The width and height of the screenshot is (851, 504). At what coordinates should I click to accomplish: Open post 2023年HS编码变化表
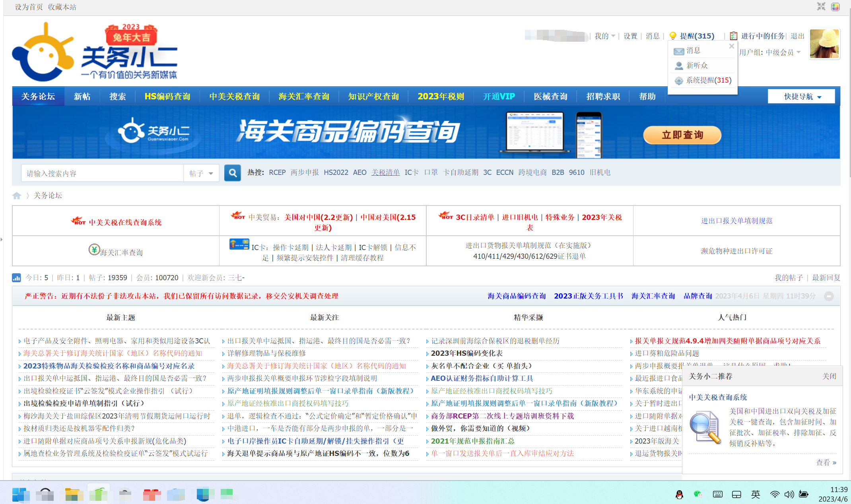click(467, 353)
